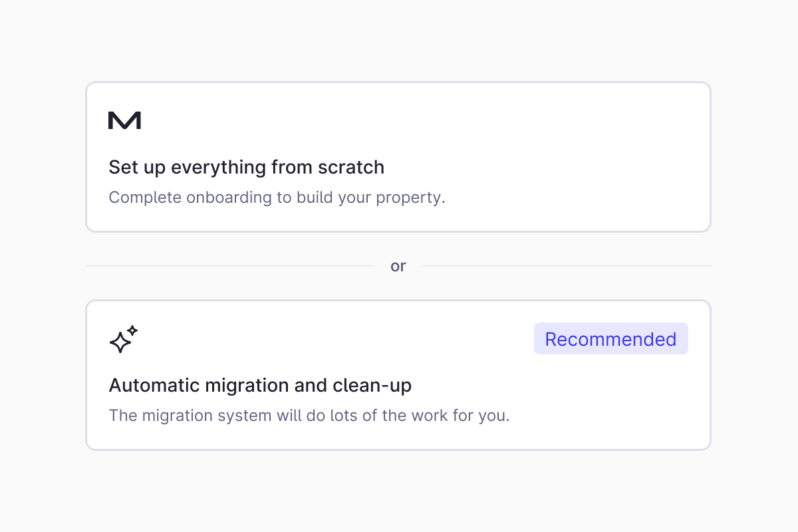Image resolution: width=798 pixels, height=532 pixels.
Task: Click the "Recommended" badge
Action: click(x=610, y=339)
